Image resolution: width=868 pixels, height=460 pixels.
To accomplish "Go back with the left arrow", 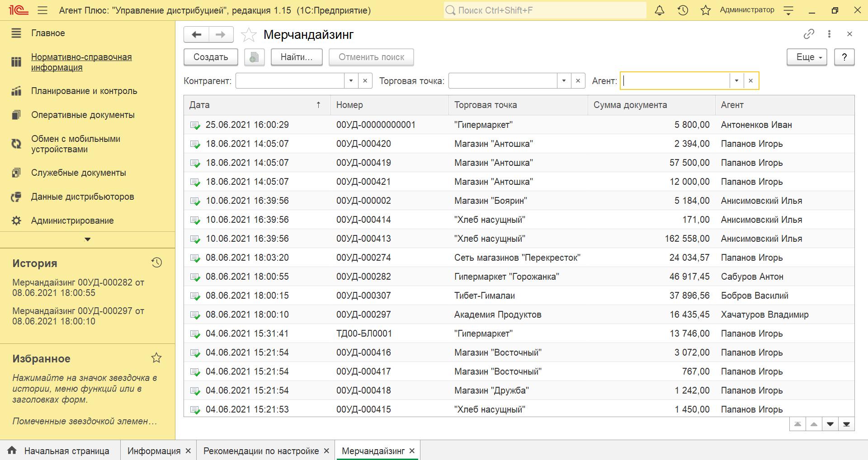I will point(196,34).
